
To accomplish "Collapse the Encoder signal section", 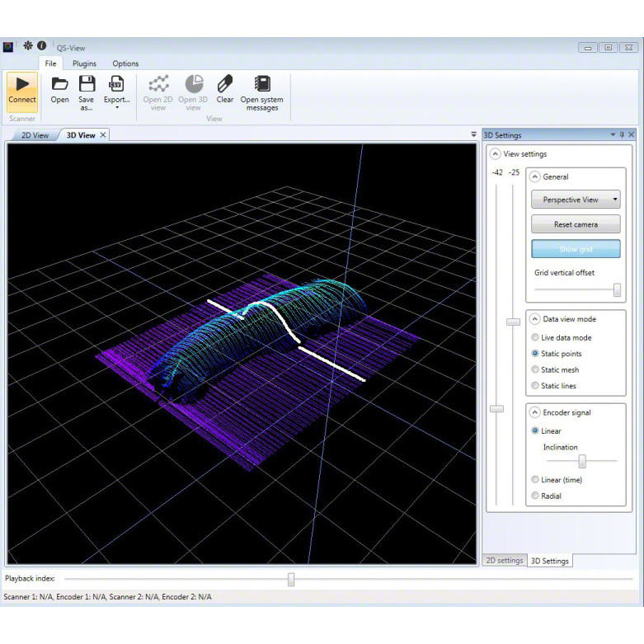I will pos(535,412).
